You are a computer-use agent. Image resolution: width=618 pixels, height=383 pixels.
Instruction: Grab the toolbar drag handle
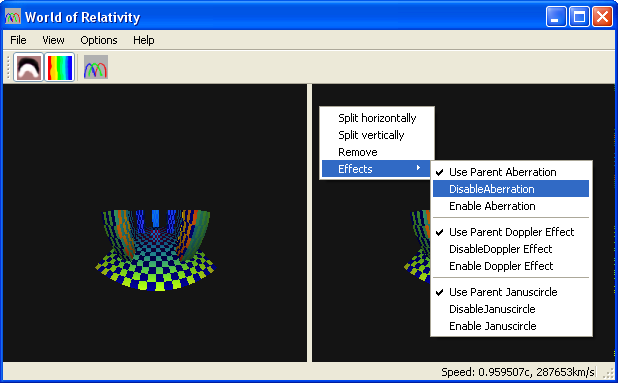[x=8, y=67]
